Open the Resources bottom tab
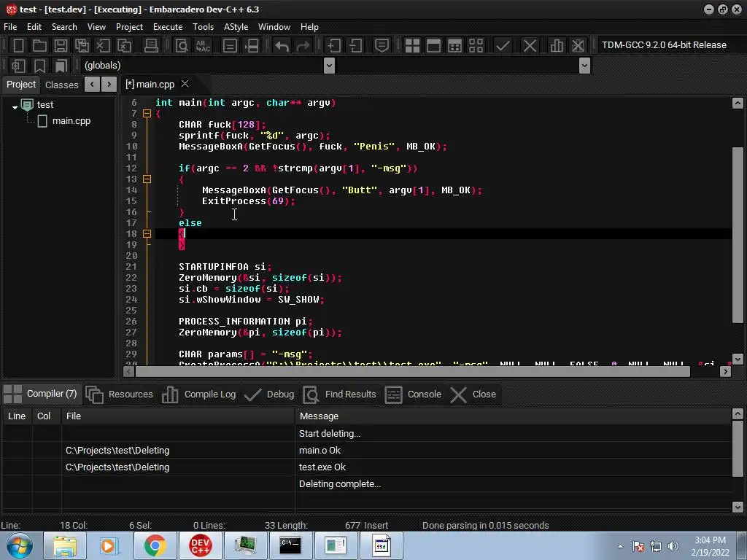The width and height of the screenshot is (747, 560). pyautogui.click(x=120, y=394)
